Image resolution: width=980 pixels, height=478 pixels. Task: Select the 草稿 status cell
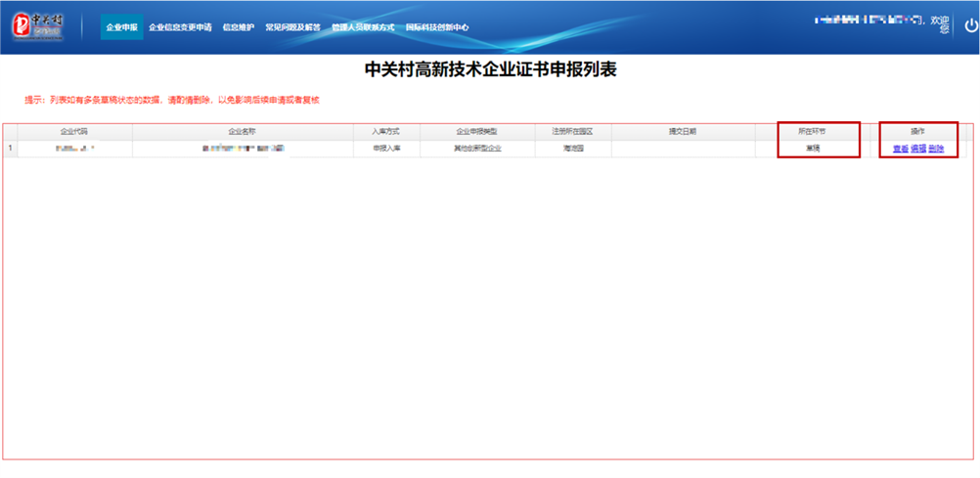coord(813,149)
